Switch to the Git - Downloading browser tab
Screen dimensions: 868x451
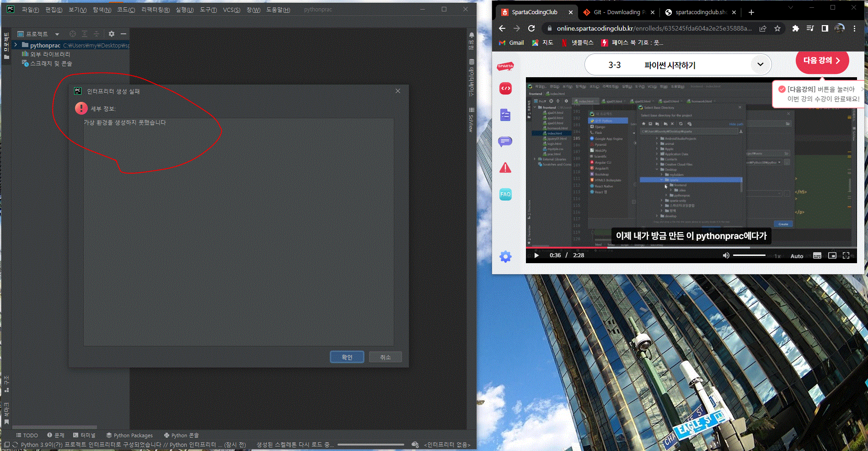tap(619, 12)
